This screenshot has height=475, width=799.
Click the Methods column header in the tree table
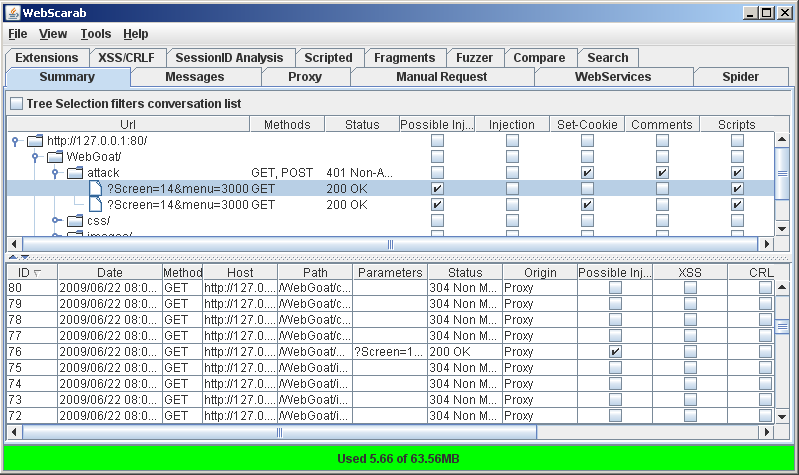point(287,125)
